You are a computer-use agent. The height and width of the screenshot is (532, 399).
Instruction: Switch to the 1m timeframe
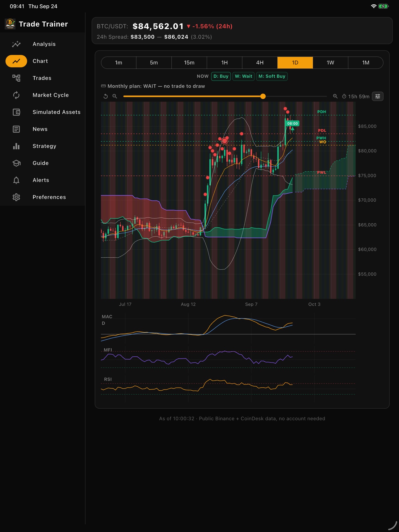click(119, 63)
